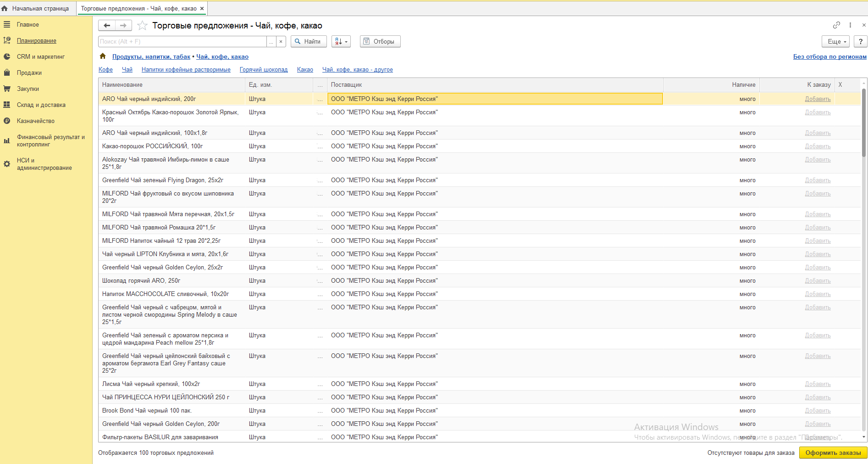The image size is (868, 464).
Task: Open the Чай, кофе, какао breadcrumb link
Action: coord(222,56)
